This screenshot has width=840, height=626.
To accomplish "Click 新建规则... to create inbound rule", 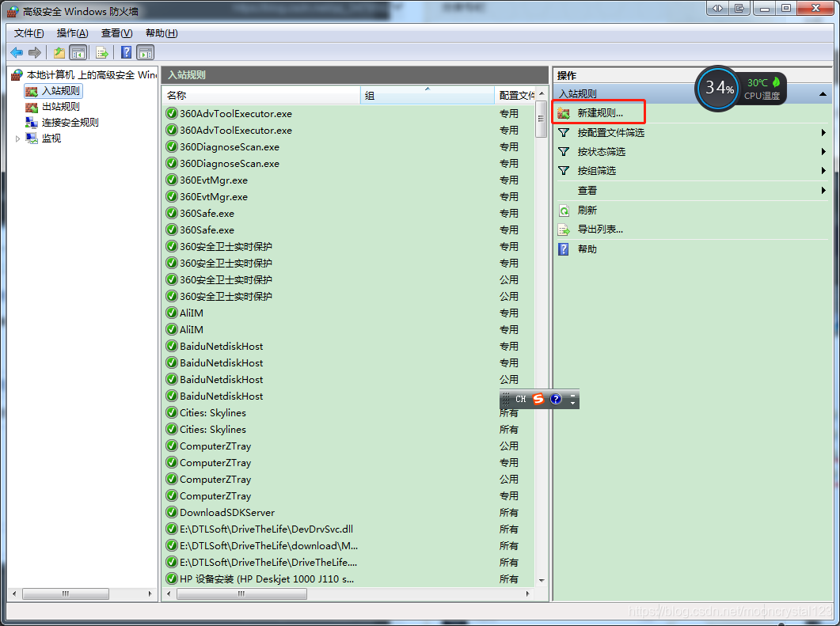I will click(600, 113).
